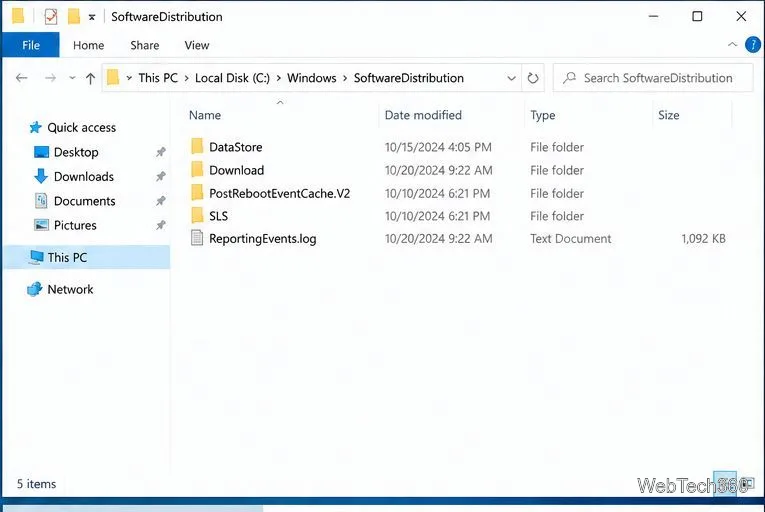Click the Desktop pin icon
This screenshot has width=765, height=512.
coord(161,152)
